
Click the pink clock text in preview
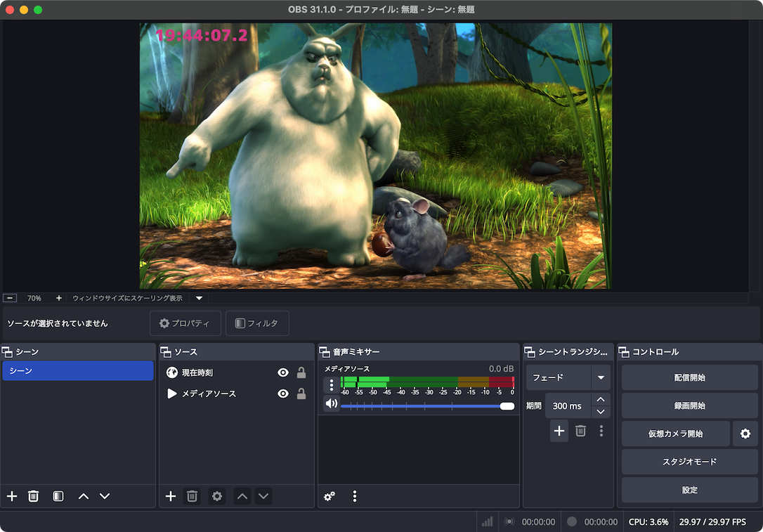[202, 35]
